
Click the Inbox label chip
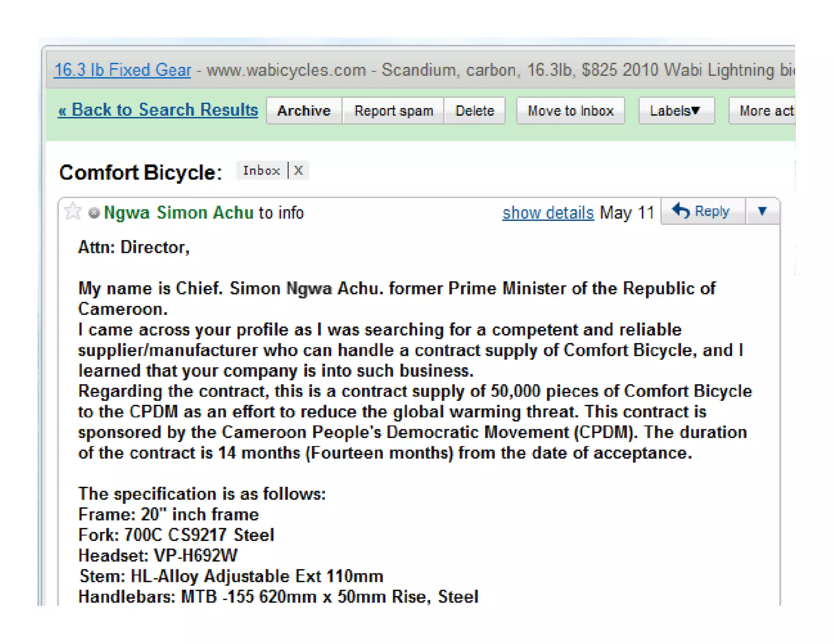pyautogui.click(x=261, y=171)
